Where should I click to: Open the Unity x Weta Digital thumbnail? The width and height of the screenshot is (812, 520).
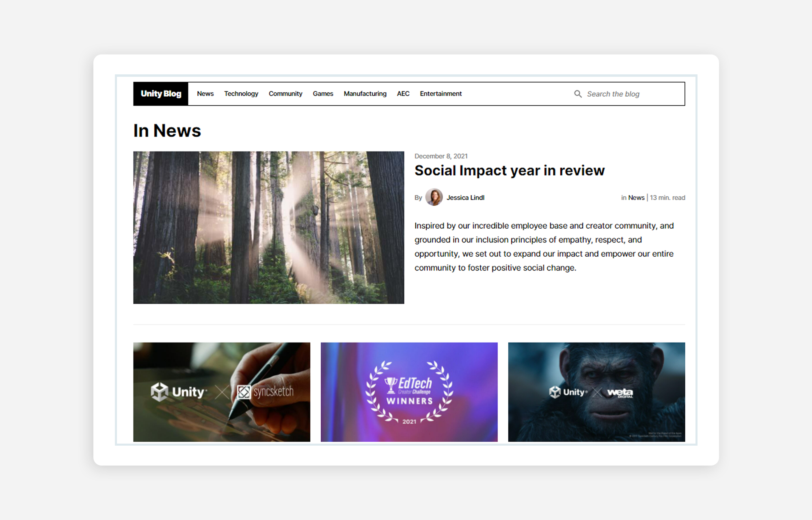[596, 392]
